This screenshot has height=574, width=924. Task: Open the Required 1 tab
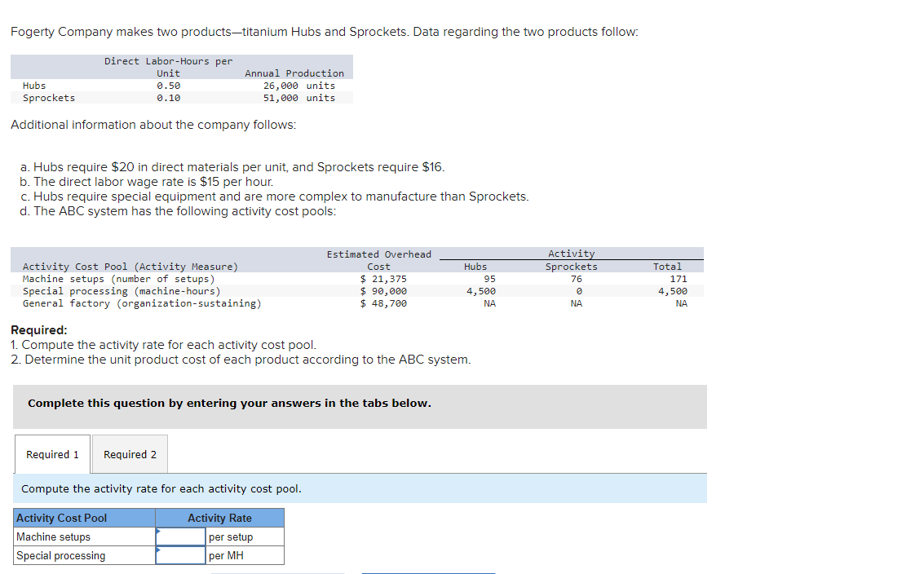[52, 454]
